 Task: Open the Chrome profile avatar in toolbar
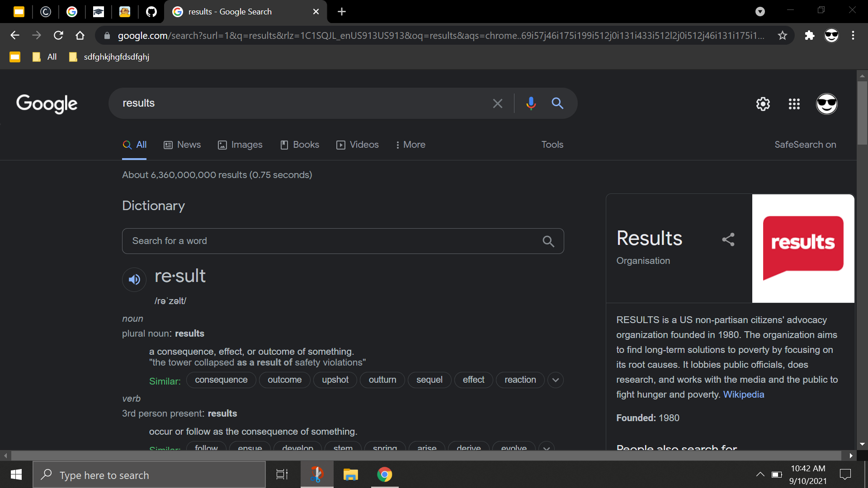tap(831, 35)
